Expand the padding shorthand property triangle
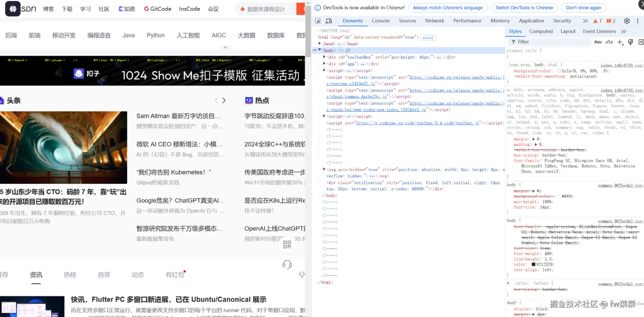 coord(536,145)
